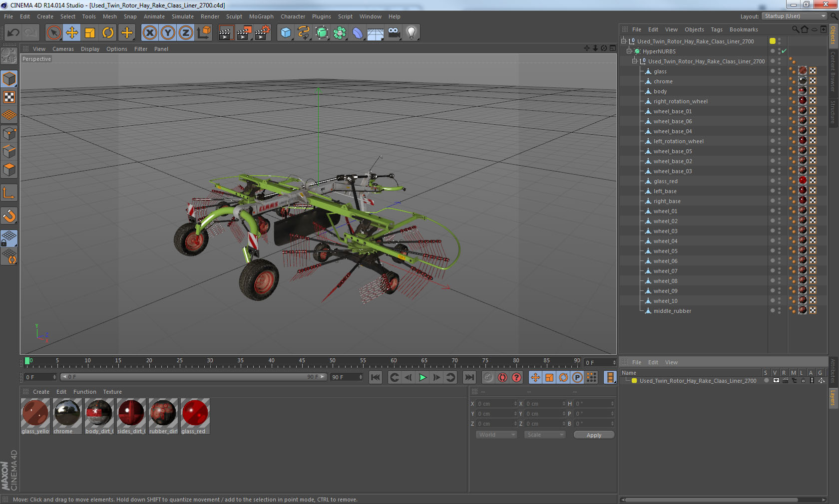Click frame 45 on the timeline ruler

(302, 362)
